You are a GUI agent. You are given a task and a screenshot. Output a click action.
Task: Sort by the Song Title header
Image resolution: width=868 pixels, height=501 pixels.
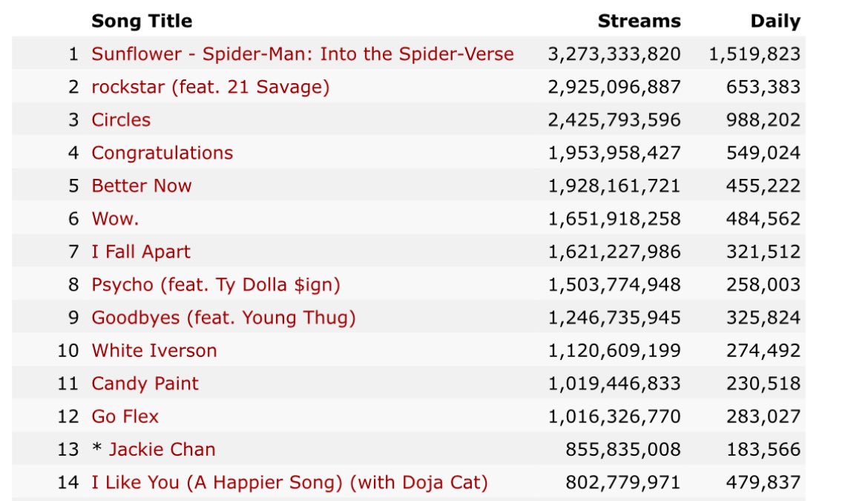click(x=142, y=21)
